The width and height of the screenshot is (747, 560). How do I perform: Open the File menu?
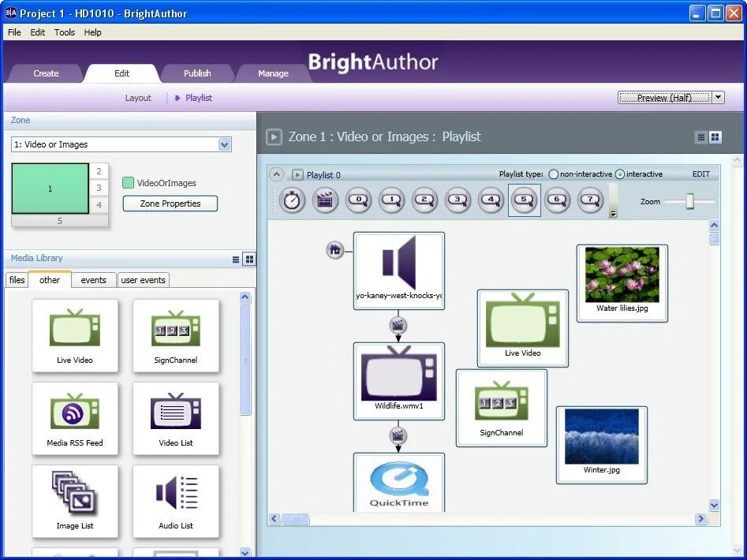tap(14, 32)
